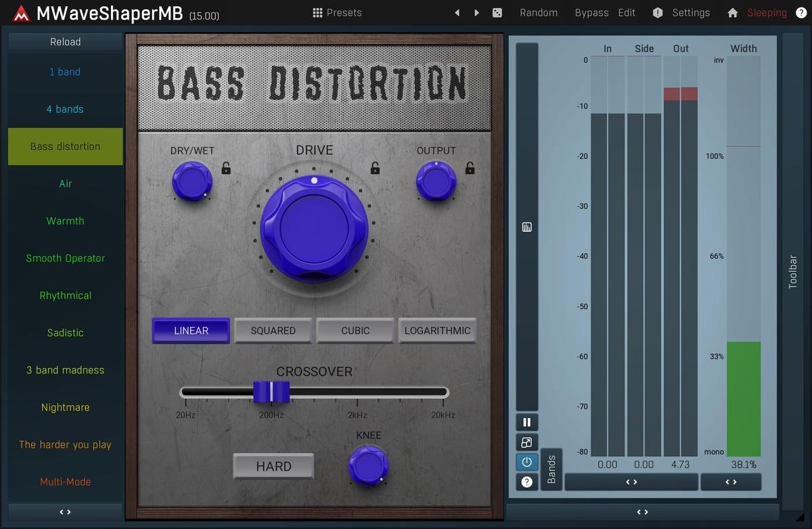The image size is (812, 529).
Task: Open the Presets menu
Action: pos(337,13)
